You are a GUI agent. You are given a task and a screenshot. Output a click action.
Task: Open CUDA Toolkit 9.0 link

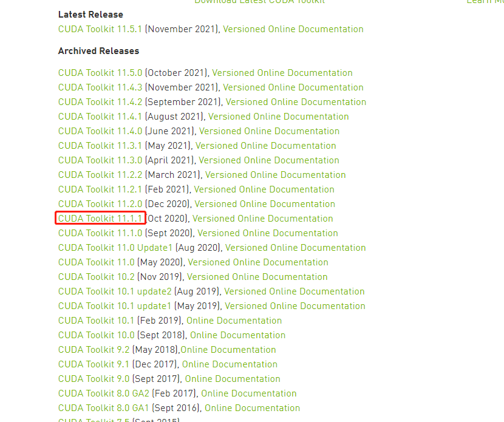[94, 379]
